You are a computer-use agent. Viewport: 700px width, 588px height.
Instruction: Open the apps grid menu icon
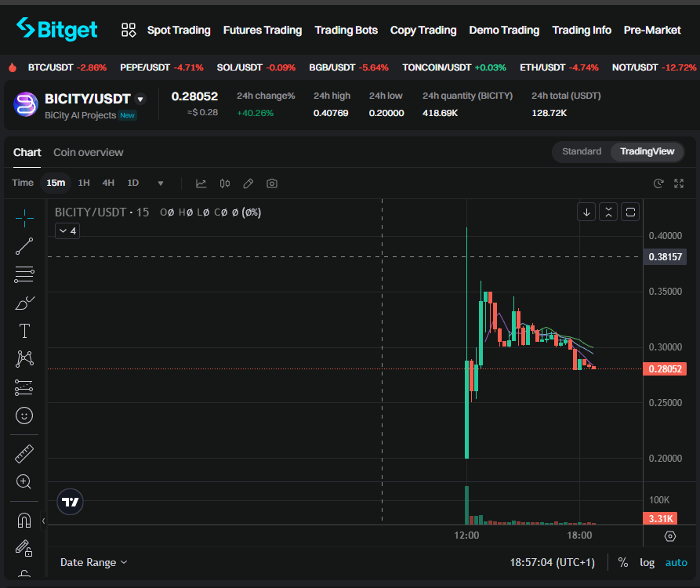click(x=129, y=30)
